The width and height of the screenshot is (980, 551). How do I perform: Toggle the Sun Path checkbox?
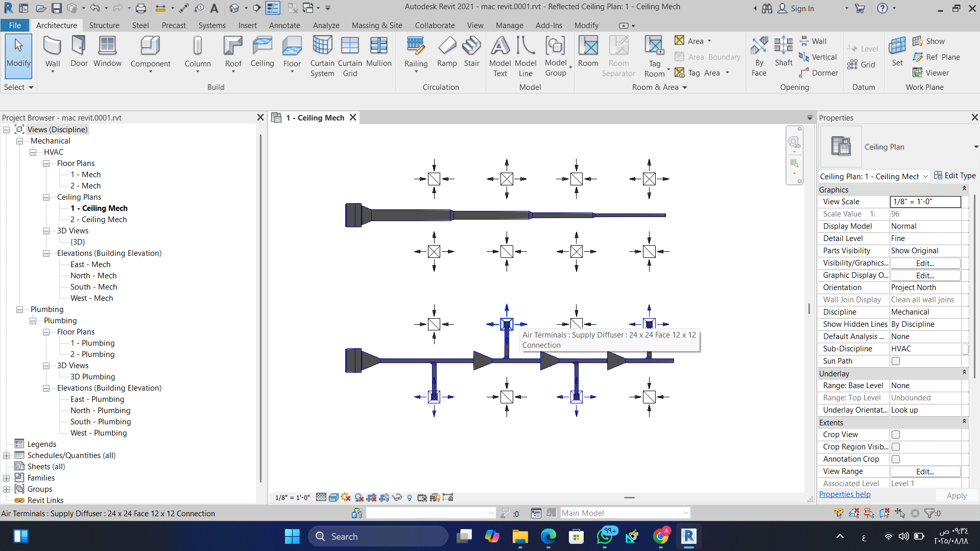(x=896, y=361)
